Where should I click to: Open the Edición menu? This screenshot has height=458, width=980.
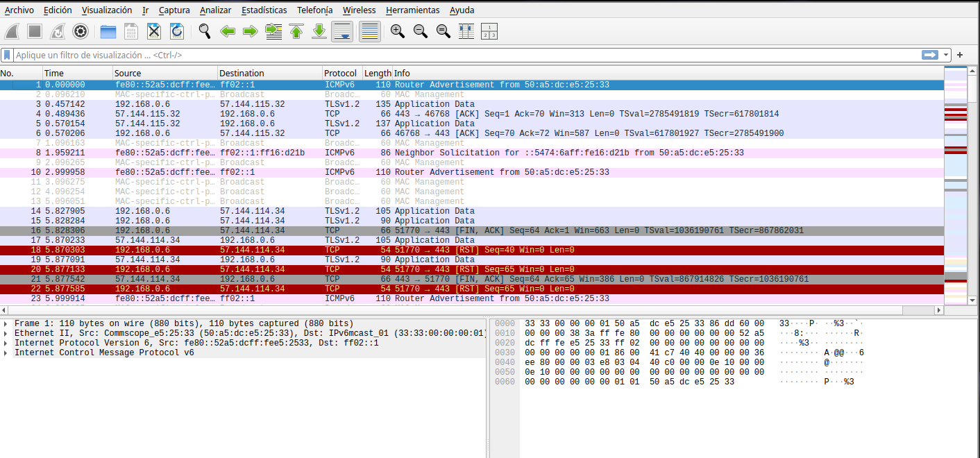57,10
